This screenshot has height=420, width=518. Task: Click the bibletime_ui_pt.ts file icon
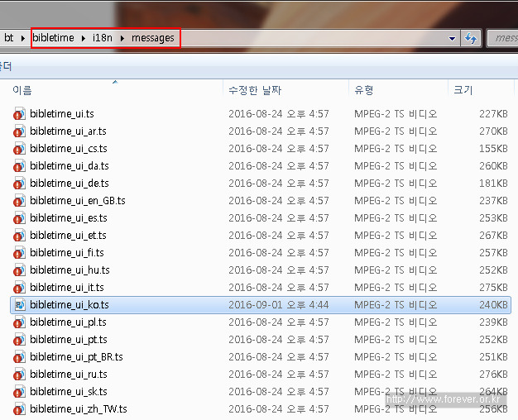coord(19,340)
